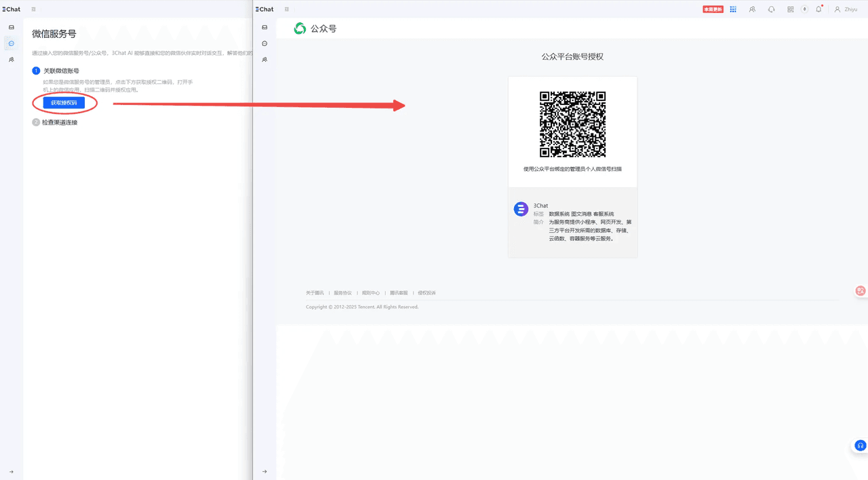Open the blue floating headset help button
The width and height of the screenshot is (868, 480).
click(x=861, y=445)
